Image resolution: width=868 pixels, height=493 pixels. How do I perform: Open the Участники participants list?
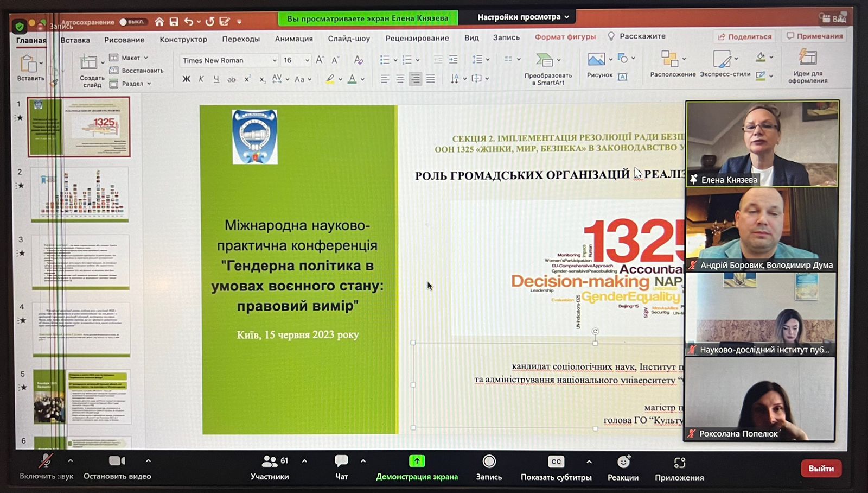click(x=270, y=468)
